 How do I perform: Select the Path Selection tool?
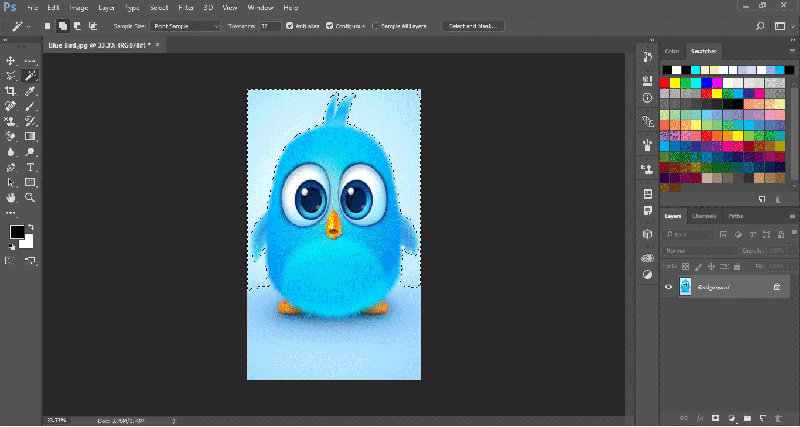(x=10, y=183)
